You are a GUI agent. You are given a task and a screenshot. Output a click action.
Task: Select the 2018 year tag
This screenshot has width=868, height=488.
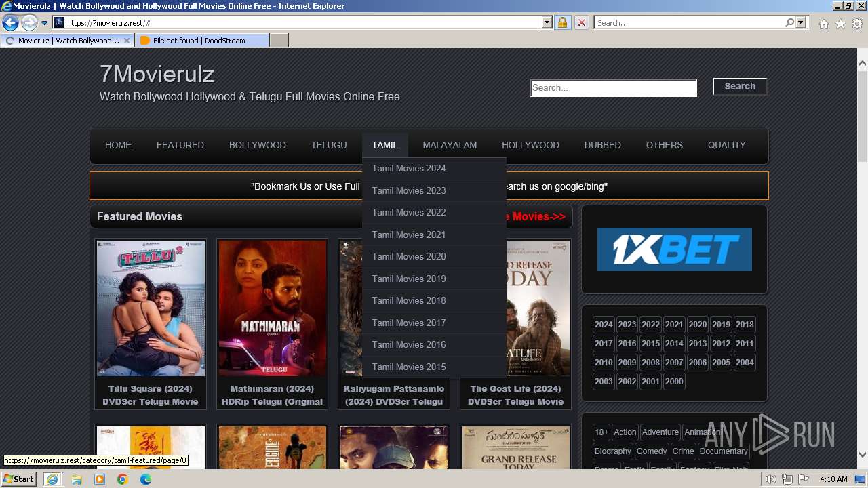745,325
